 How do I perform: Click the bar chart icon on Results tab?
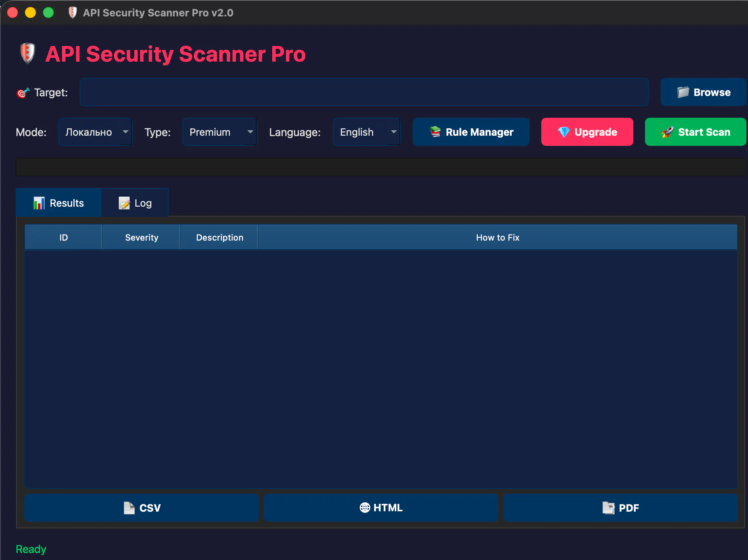39,203
